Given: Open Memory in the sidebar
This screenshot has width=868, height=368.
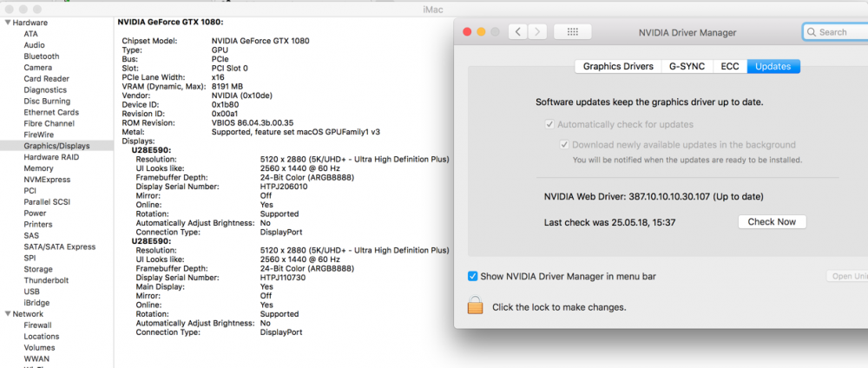Looking at the screenshot, I should click(x=39, y=168).
